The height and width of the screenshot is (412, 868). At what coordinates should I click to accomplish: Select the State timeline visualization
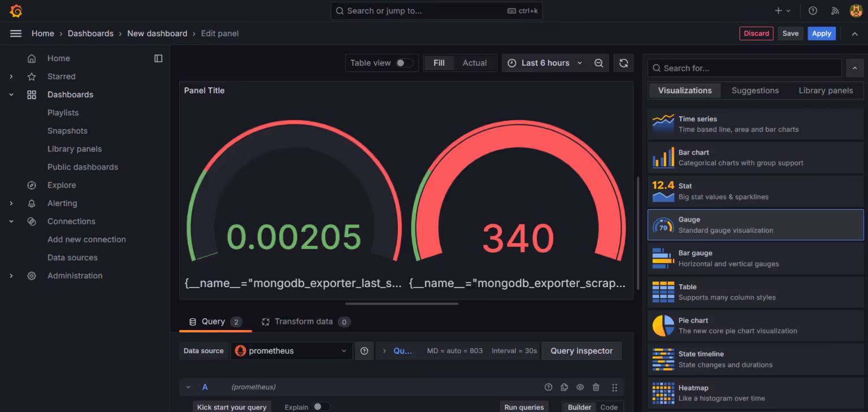point(756,359)
